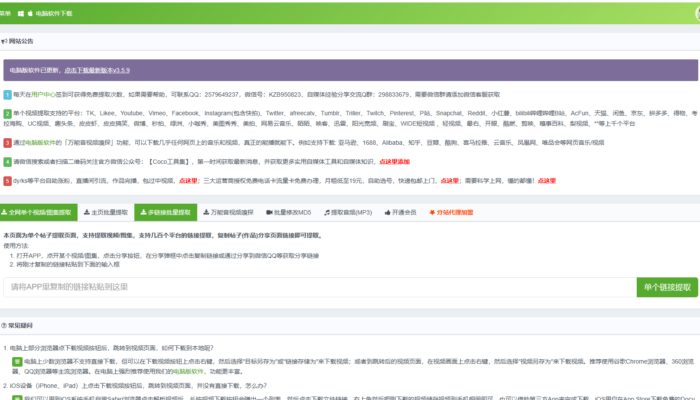Viewport: 700px width, 400px height.
Task: Click the 常见疑问 question mark icon
Action: tap(5, 325)
